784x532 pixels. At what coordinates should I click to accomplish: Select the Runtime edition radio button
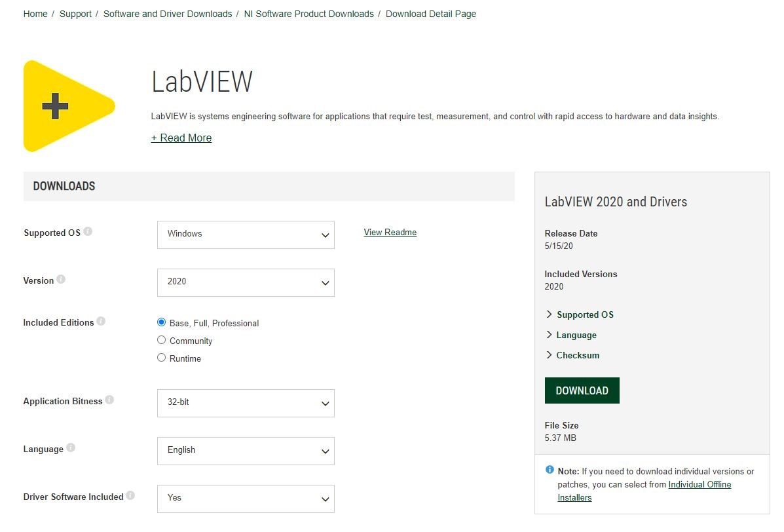[161, 358]
